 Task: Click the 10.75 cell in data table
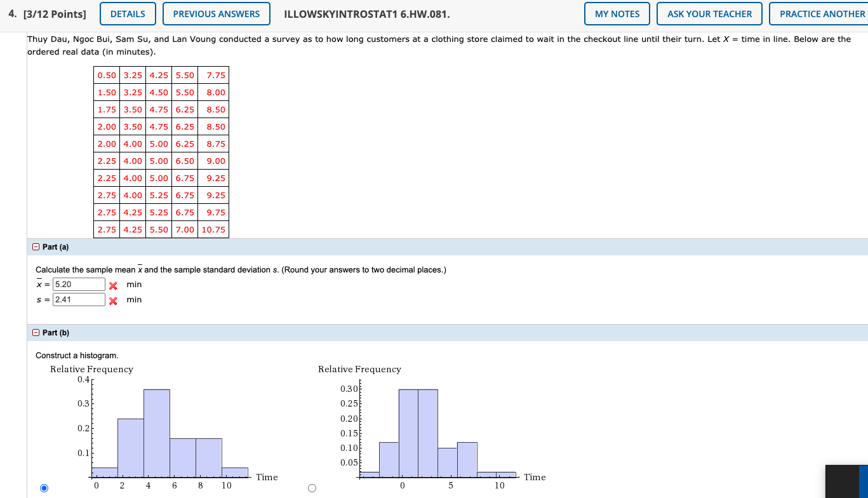pyautogui.click(x=213, y=230)
